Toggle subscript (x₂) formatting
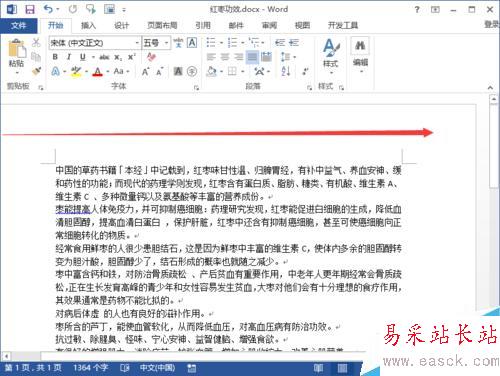The image size is (500, 376). (118, 57)
